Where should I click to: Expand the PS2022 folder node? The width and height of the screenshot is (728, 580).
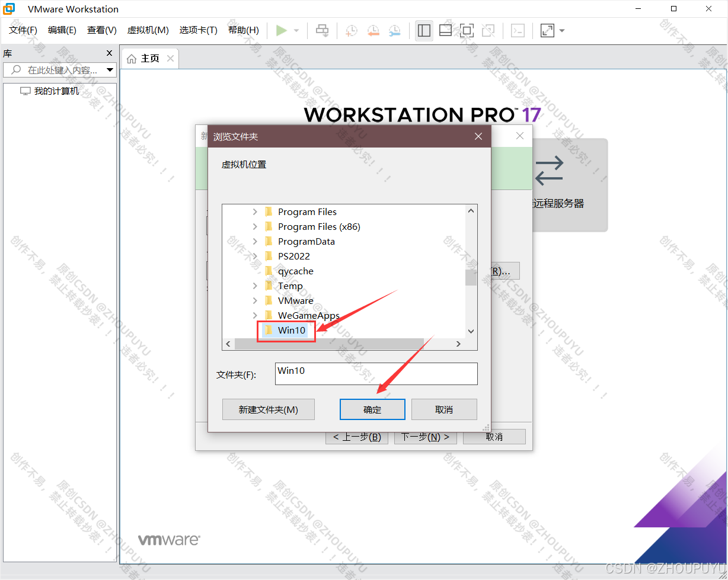255,256
